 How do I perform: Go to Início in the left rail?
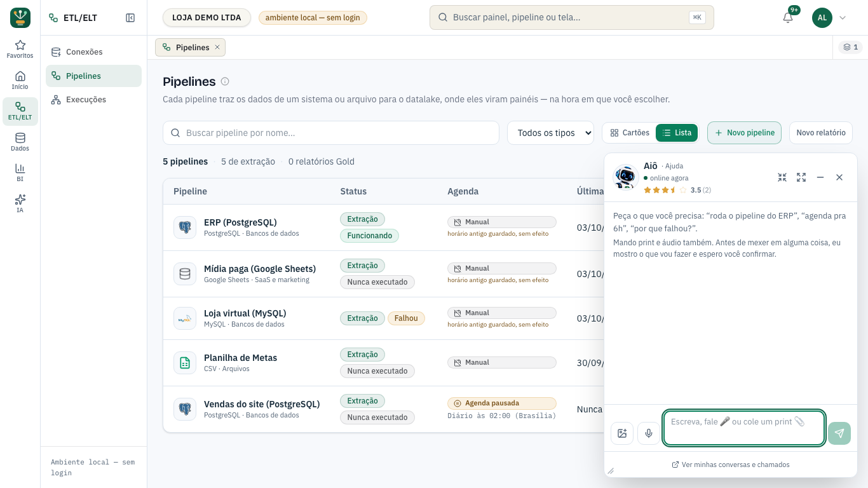[20, 81]
